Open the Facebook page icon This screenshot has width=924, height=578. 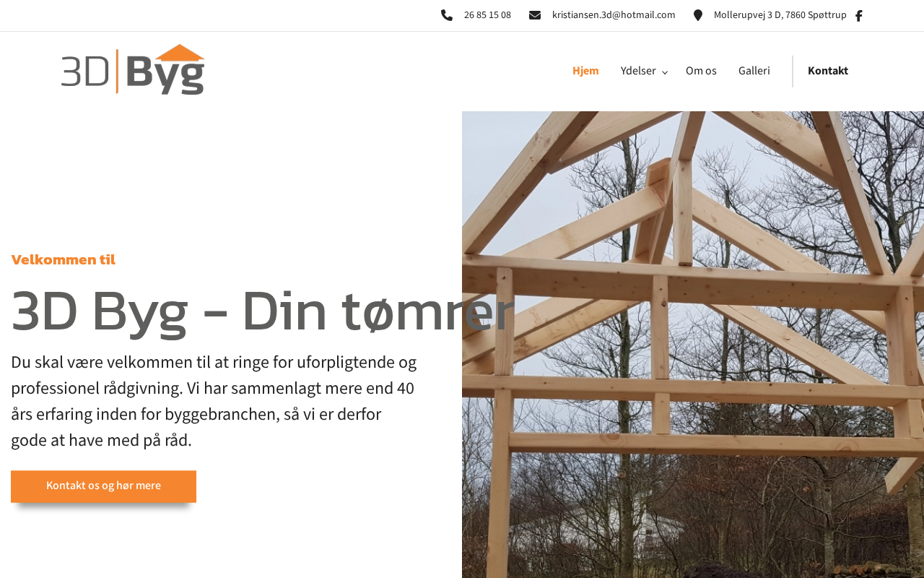[x=859, y=16]
